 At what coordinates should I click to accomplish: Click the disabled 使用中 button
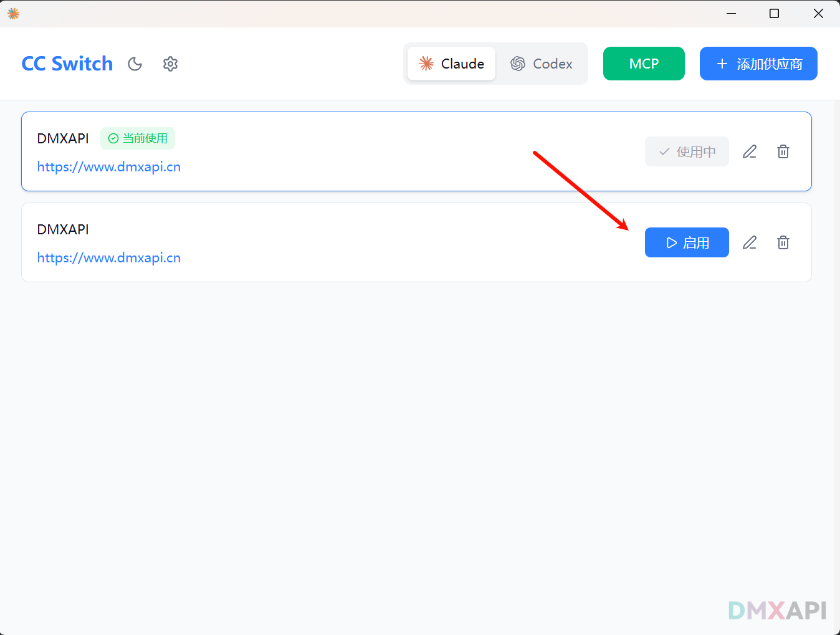(x=687, y=151)
